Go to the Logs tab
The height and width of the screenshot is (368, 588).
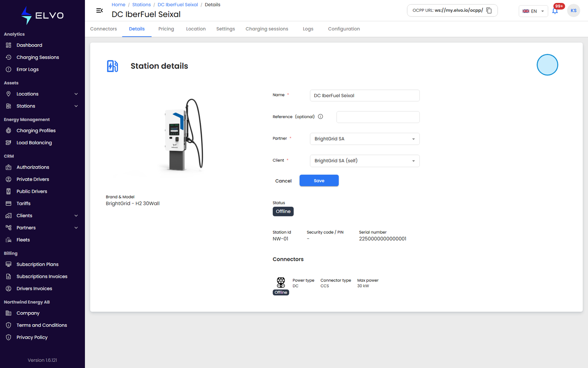308,29
